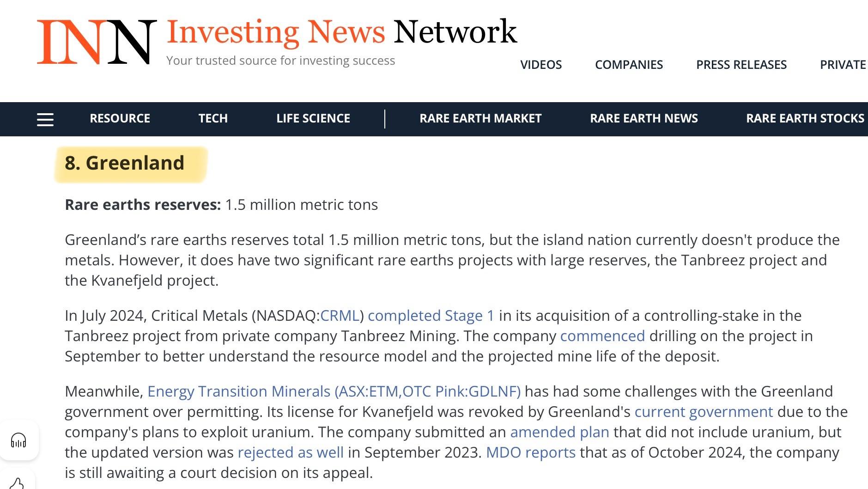Follow the "amended plan" link
868x489 pixels.
(559, 432)
